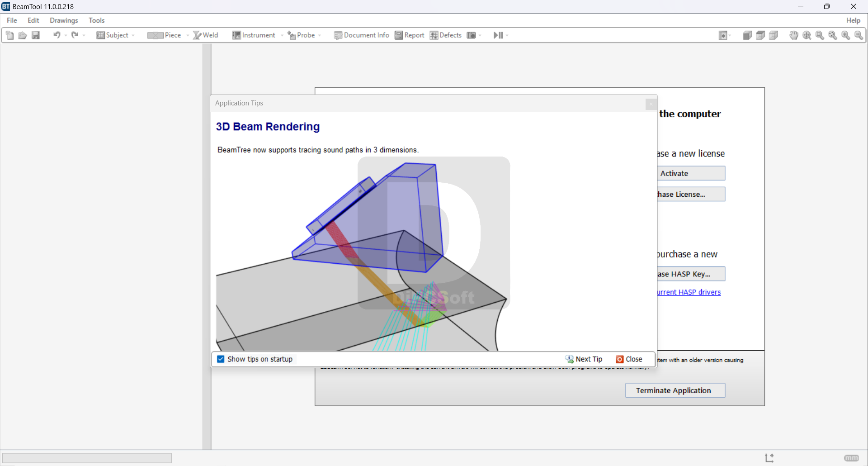Uncheck Show tips on startup
The image size is (868, 466).
pyautogui.click(x=221, y=359)
